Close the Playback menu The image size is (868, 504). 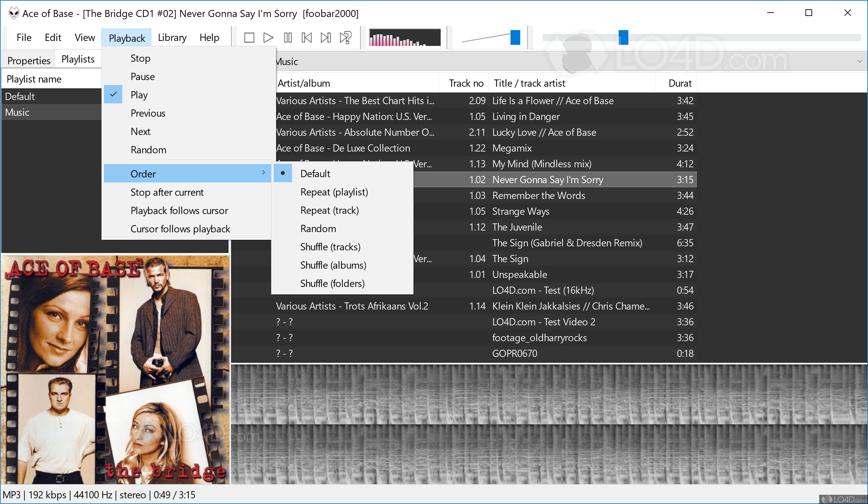[126, 38]
